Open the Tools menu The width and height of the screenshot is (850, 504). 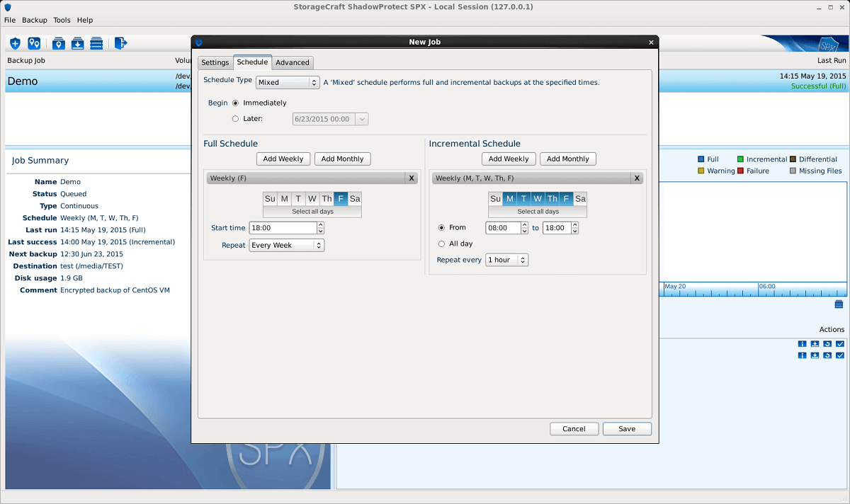(62, 21)
